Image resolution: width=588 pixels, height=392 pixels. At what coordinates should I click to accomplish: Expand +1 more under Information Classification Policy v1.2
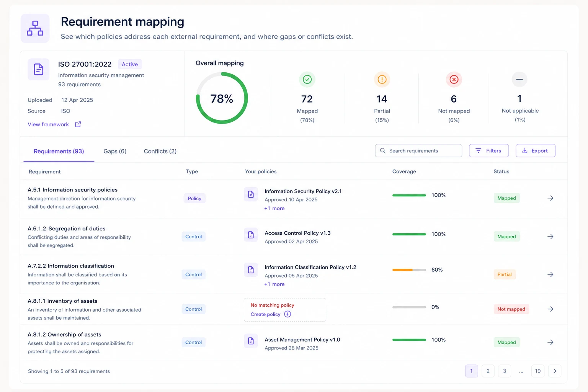pos(274,284)
